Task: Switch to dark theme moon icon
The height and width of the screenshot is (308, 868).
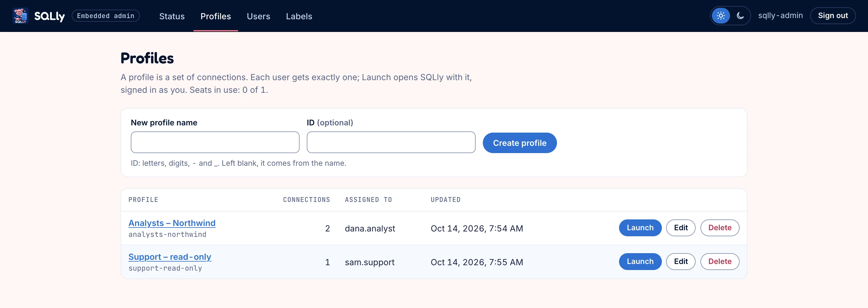Action: (x=740, y=16)
